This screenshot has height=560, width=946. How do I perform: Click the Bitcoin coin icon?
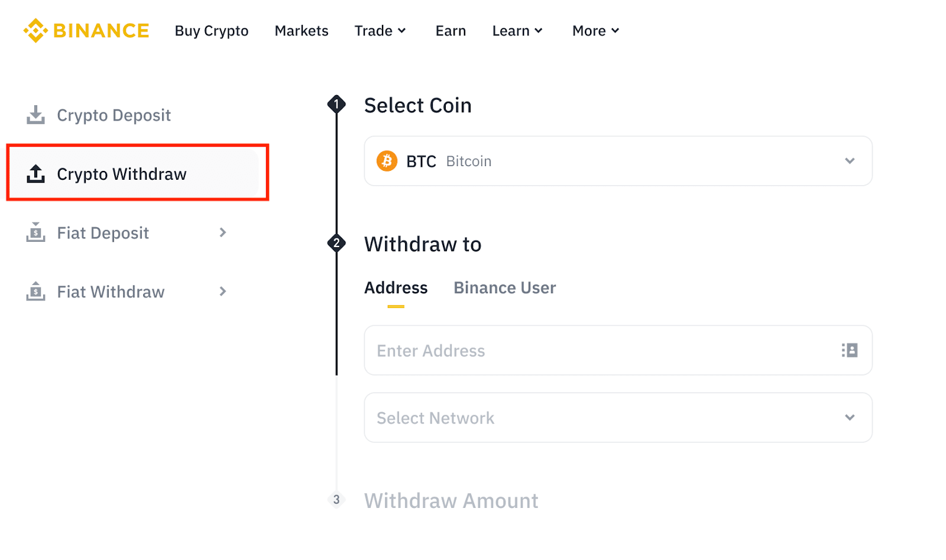coord(387,161)
